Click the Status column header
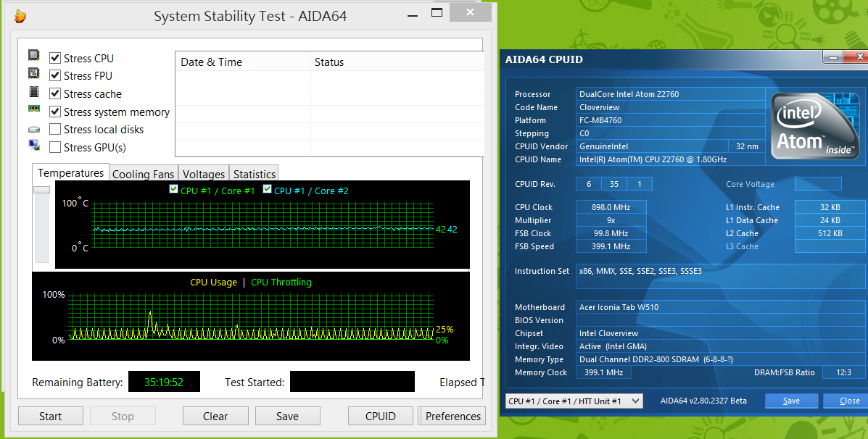Viewport: 868px width, 439px height. 397,62
